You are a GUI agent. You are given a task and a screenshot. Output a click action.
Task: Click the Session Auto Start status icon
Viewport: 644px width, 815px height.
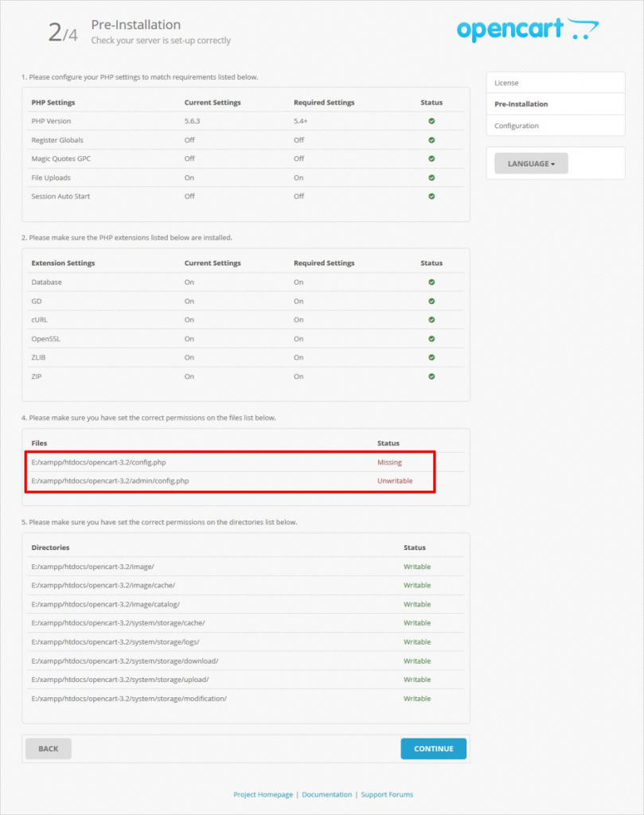[x=431, y=197]
